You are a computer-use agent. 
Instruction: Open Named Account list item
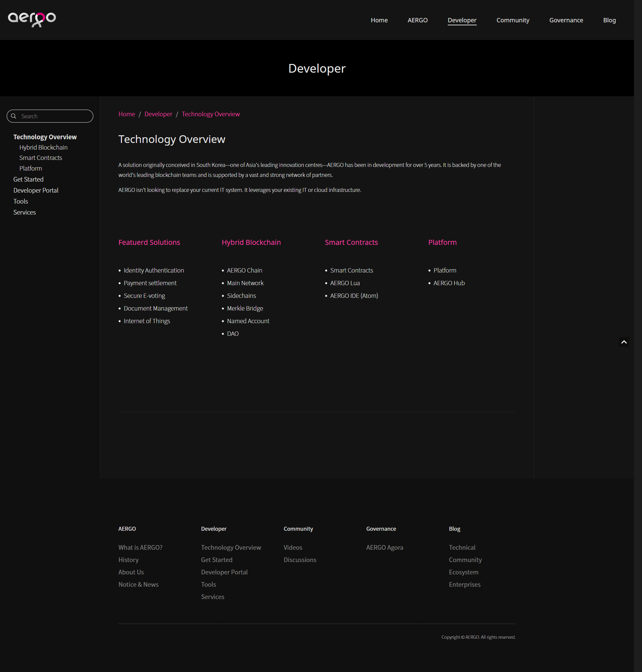[x=249, y=321]
